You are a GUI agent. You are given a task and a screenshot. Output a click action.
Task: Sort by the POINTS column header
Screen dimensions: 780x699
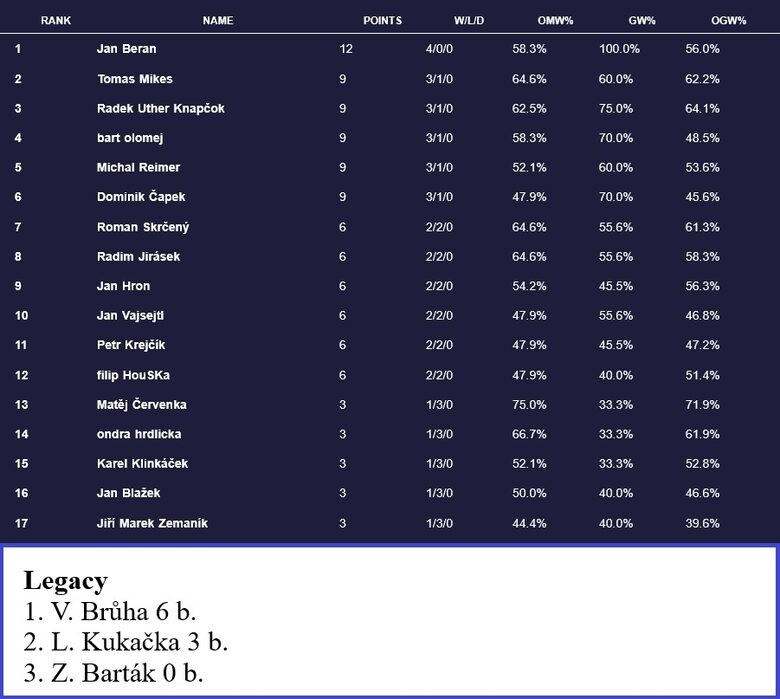click(x=383, y=21)
